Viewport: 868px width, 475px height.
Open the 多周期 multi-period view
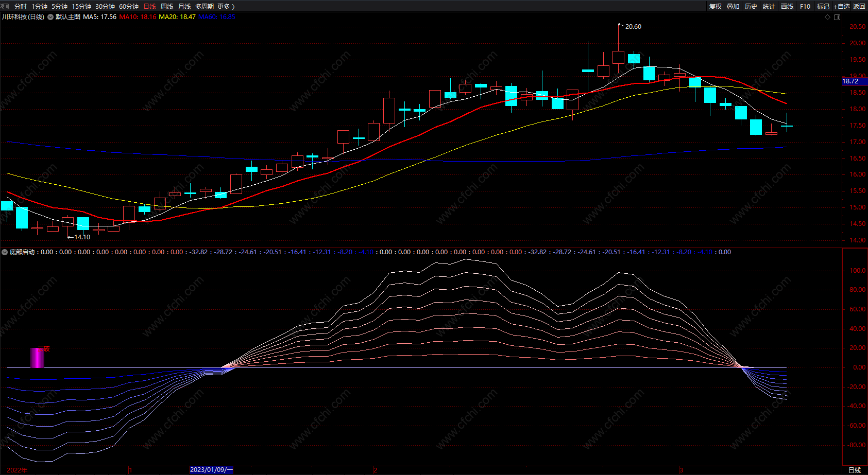205,6
